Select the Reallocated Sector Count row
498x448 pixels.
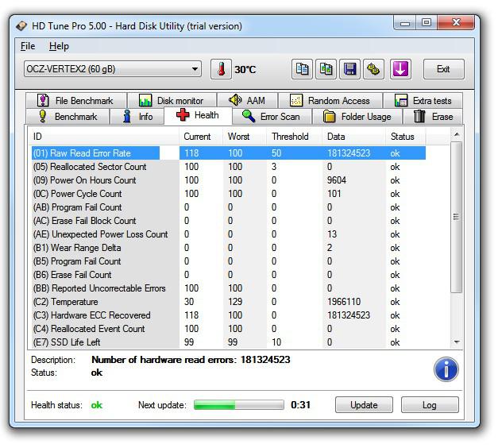click(229, 167)
